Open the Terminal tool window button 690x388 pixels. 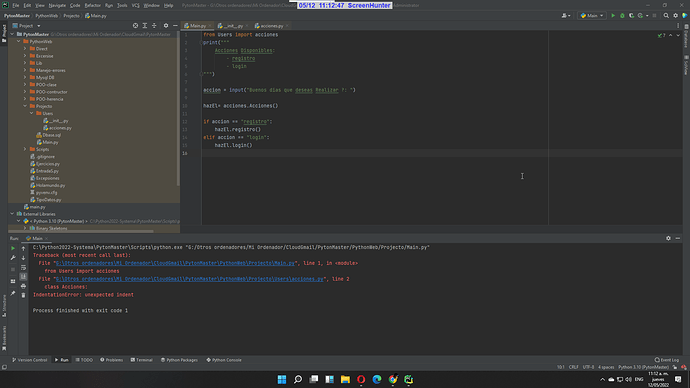pyautogui.click(x=142, y=360)
